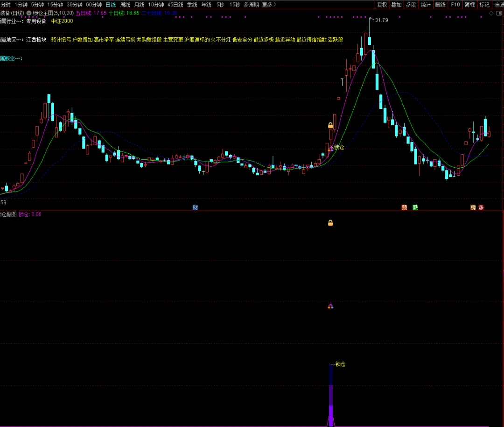Toggle 复权 price adjustment
Screen dimensions: 504x427
[x=382, y=5]
